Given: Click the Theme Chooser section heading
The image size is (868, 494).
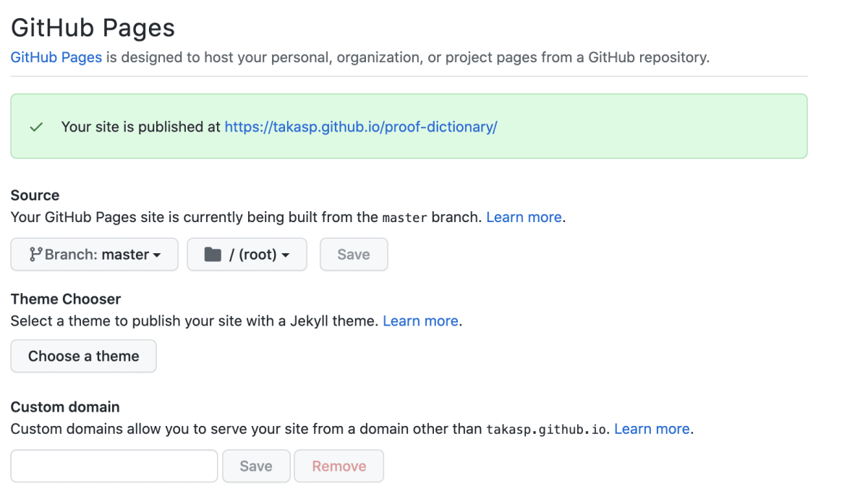Looking at the screenshot, I should pyautogui.click(x=66, y=299).
